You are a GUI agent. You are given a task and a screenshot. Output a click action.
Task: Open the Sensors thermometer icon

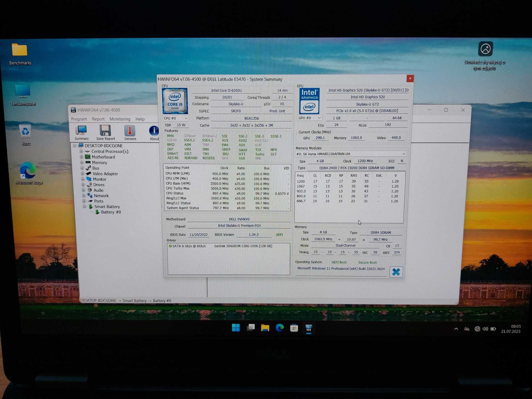130,133
